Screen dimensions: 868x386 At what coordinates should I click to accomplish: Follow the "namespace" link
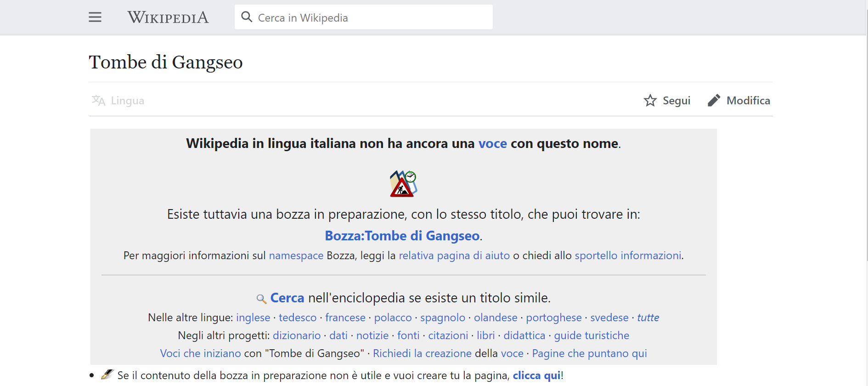click(296, 255)
